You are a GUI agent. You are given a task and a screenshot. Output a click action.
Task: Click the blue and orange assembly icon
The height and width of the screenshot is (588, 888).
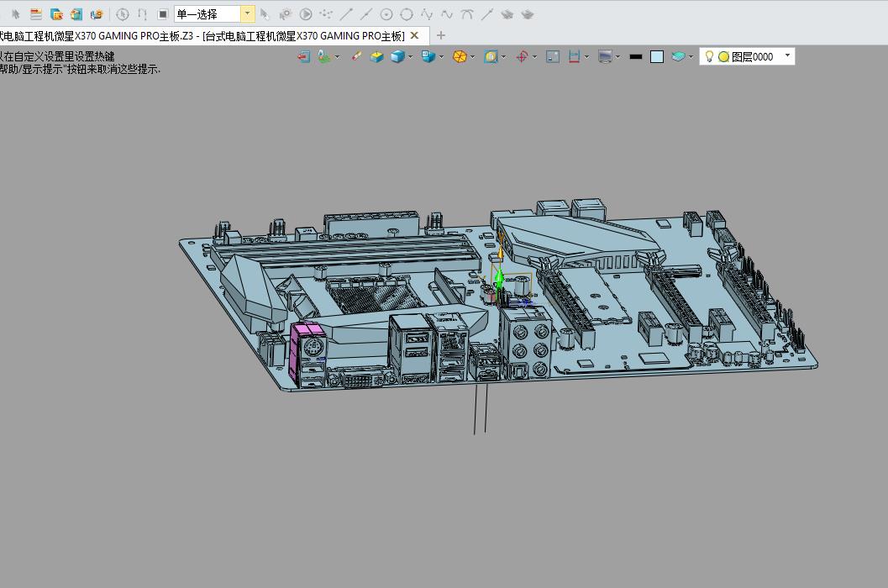[97, 14]
